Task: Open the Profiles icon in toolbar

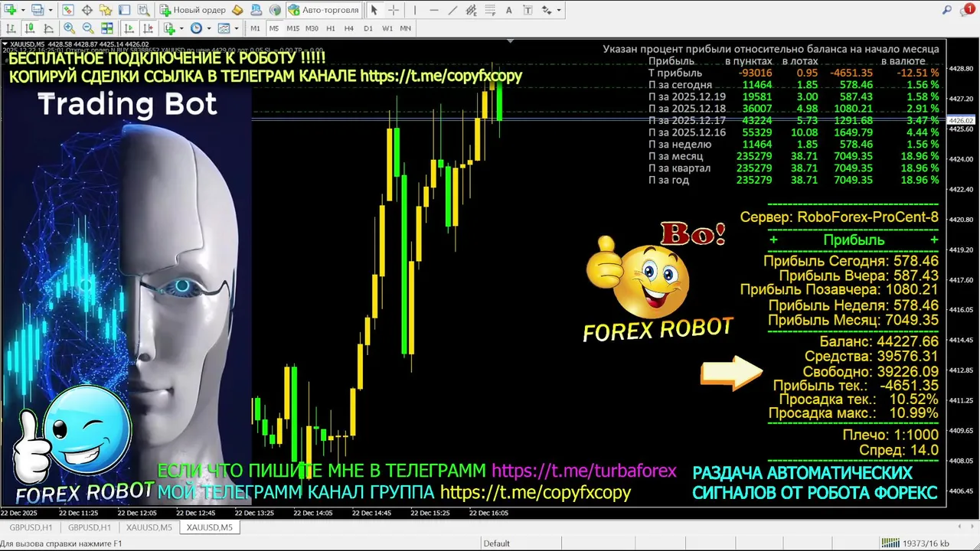Action: click(x=38, y=10)
